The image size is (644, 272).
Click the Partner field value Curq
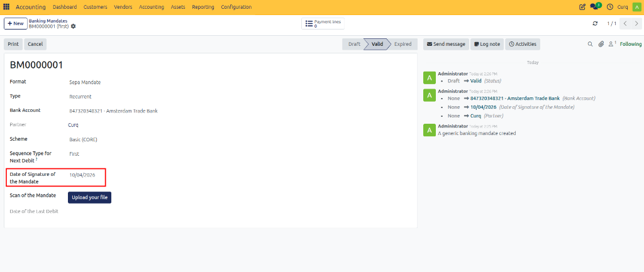(x=73, y=125)
